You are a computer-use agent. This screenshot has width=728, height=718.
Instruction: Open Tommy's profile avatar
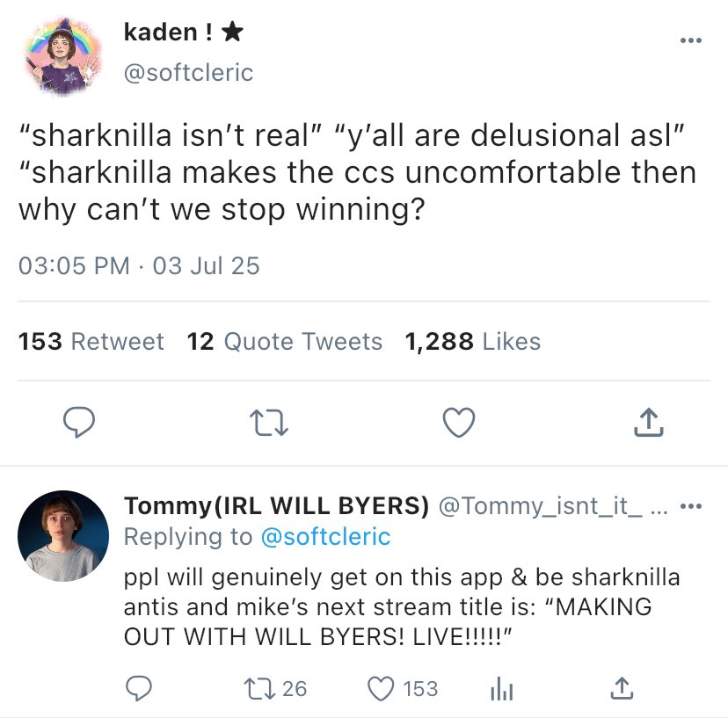[63, 535]
